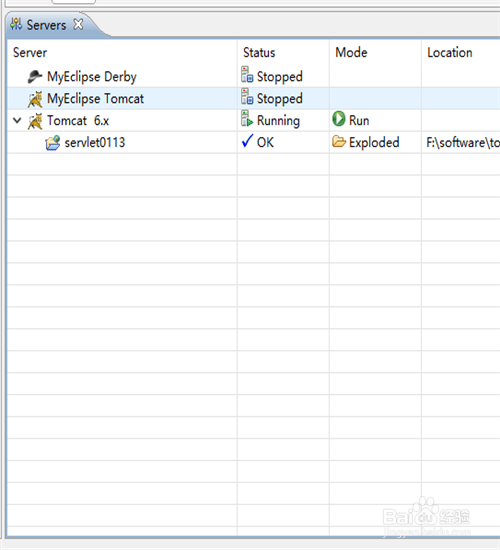Click the Exploded mode text
The image size is (500, 550).
coord(374,142)
